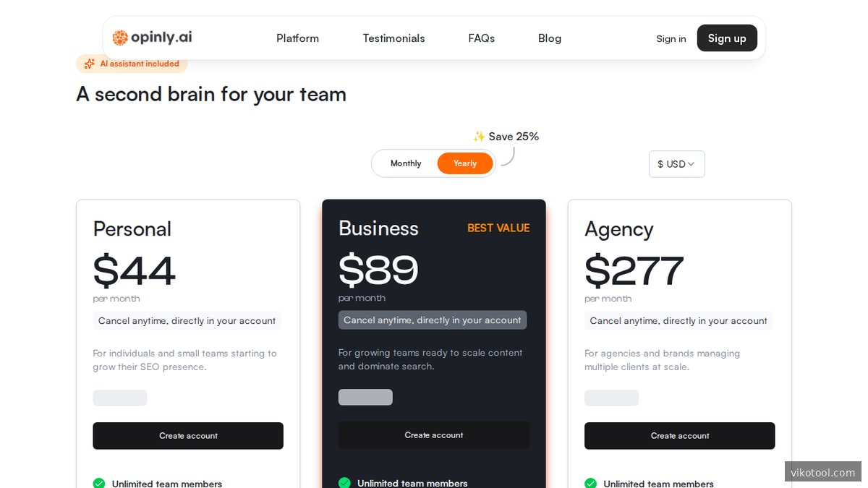Viewport: 868px width, 488px height.
Task: Go to the Testimonials section
Action: coord(393,38)
